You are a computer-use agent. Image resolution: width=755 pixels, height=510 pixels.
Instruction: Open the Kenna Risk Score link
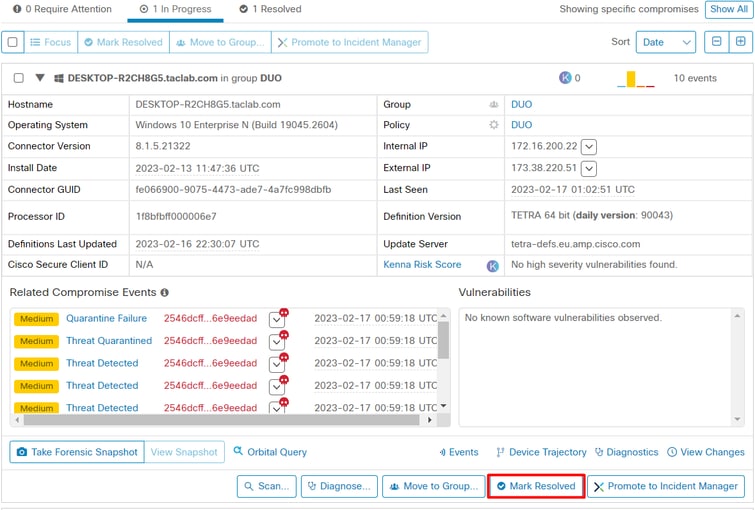pos(422,265)
